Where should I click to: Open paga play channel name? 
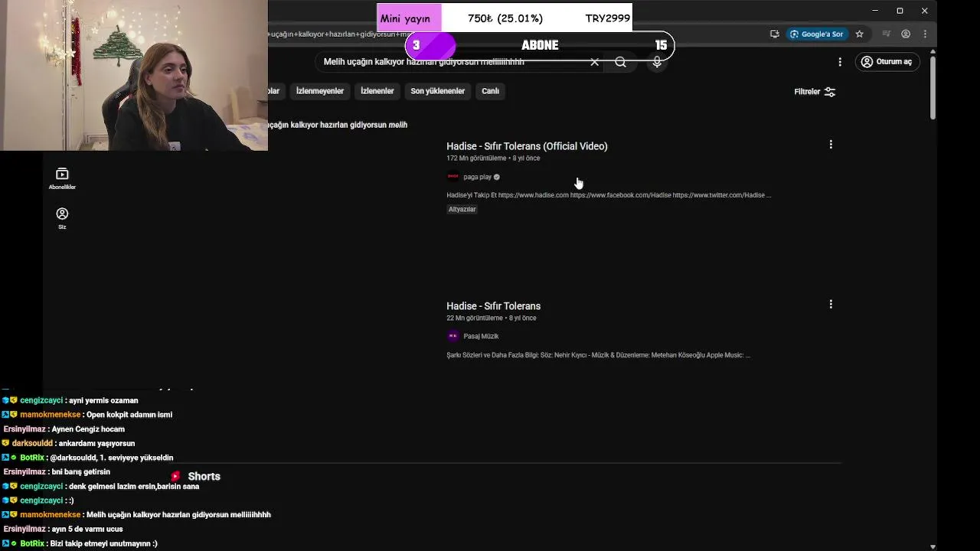pos(477,177)
